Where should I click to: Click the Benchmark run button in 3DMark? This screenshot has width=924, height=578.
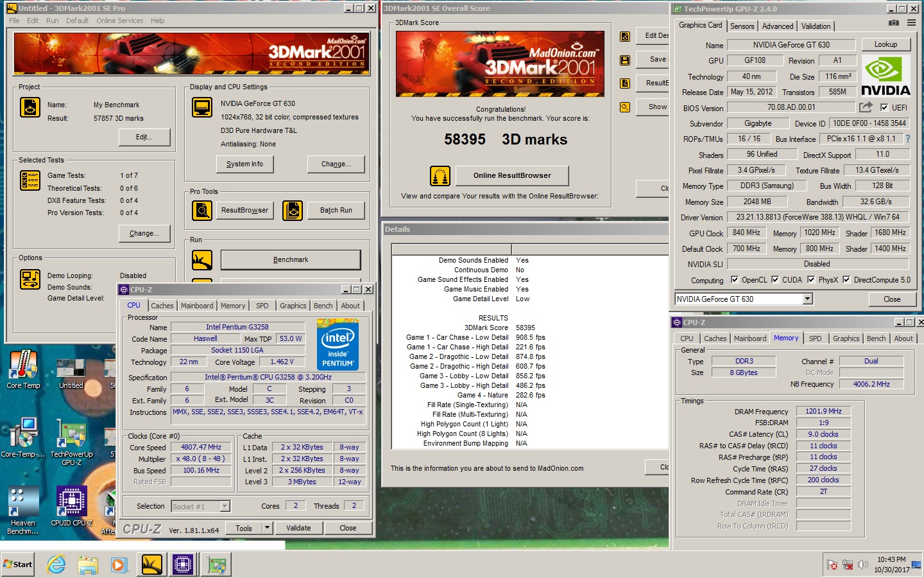[x=291, y=260]
